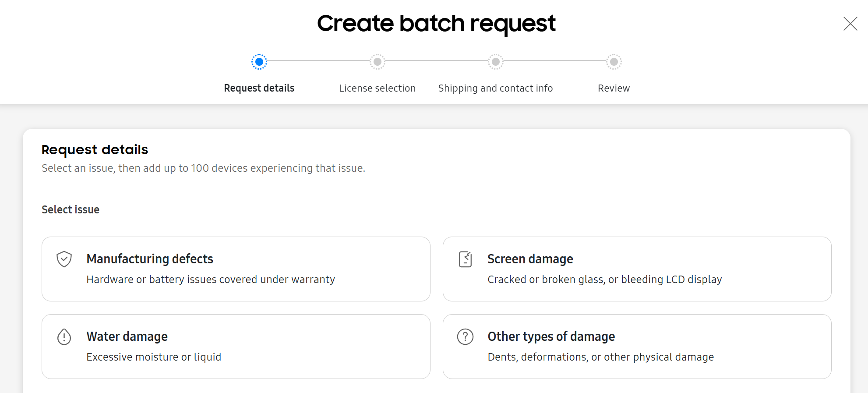Viewport: 868px width, 393px height.
Task: Open the License selection step label
Action: pos(378,88)
